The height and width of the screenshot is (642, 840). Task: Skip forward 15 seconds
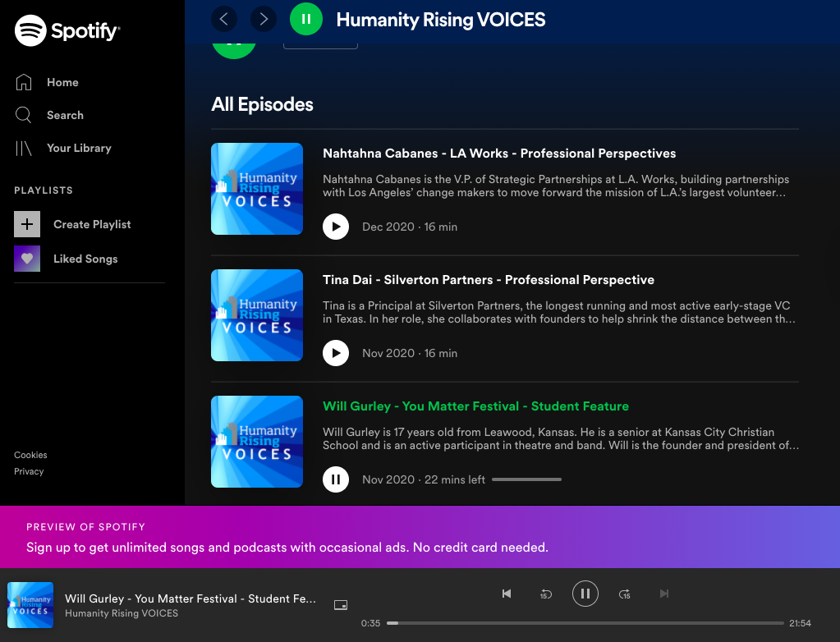[625, 594]
